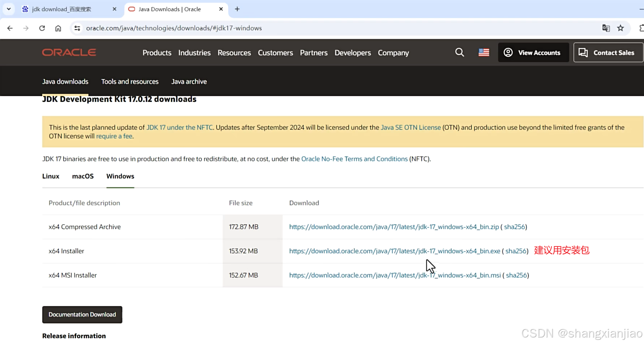Open the Oracle site search icon

click(x=460, y=52)
